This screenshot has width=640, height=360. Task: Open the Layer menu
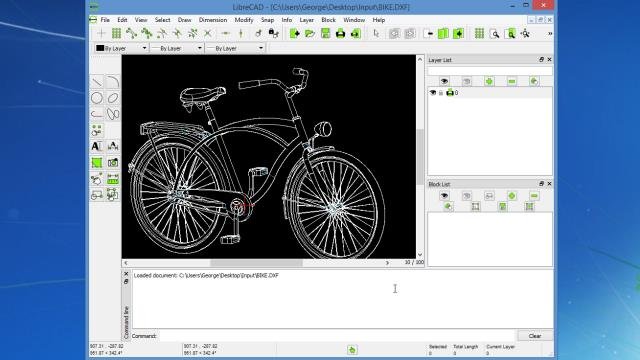tap(307, 20)
